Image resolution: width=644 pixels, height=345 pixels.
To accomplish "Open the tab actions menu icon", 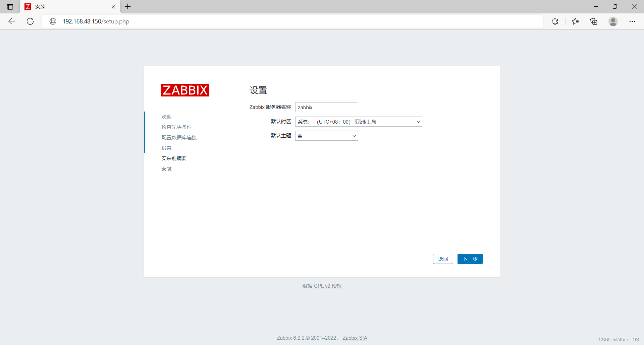I will (10, 7).
